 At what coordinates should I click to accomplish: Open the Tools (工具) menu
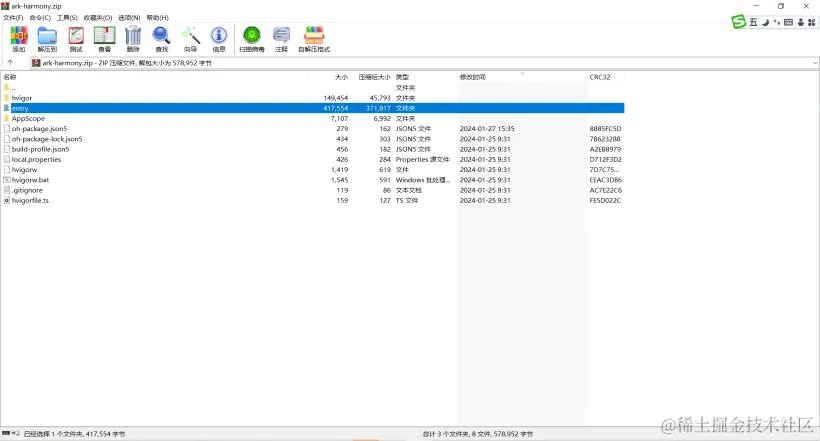pos(67,18)
